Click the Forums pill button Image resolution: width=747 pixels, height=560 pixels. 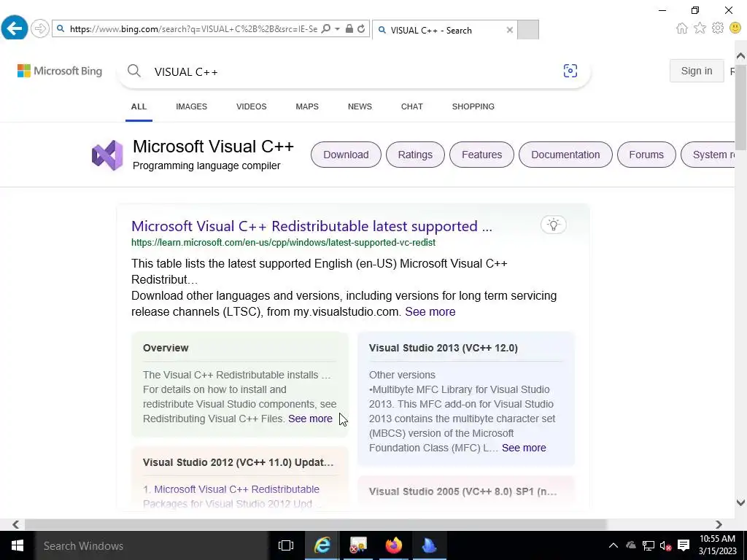[646, 155]
